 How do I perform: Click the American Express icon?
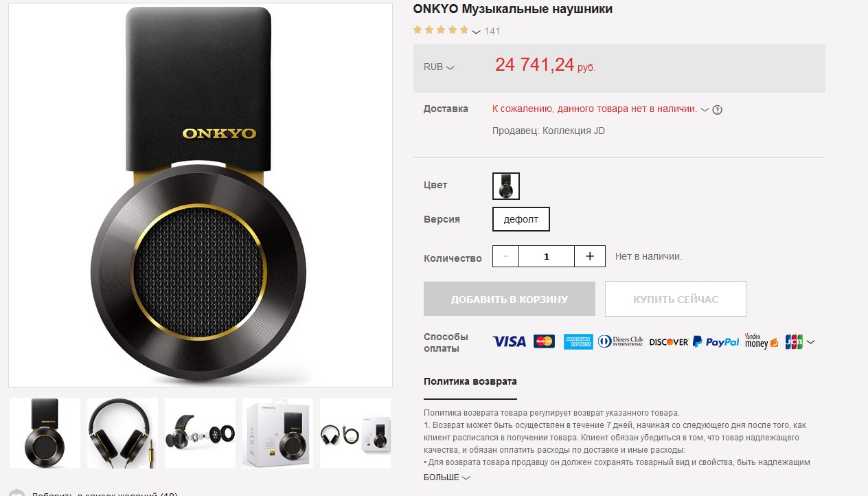(x=578, y=341)
